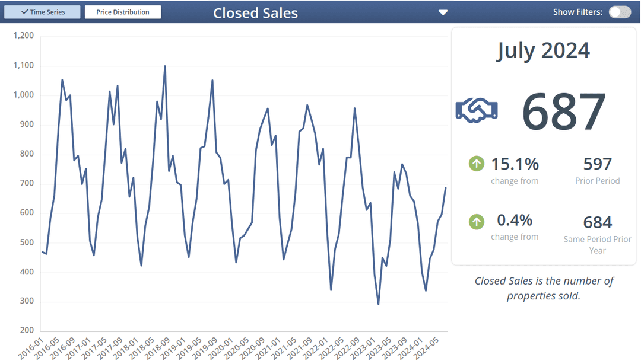Click the 0.4% change percentage
641x364 pixels.
[x=515, y=221]
